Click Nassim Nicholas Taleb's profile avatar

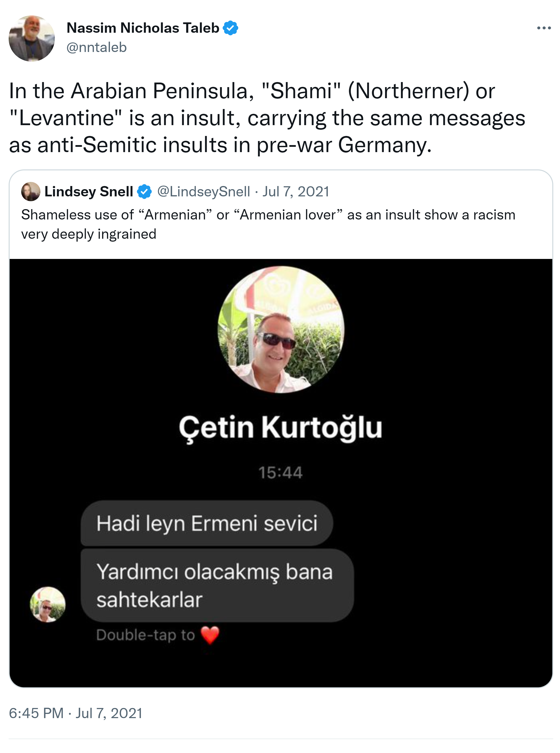pos(32,38)
